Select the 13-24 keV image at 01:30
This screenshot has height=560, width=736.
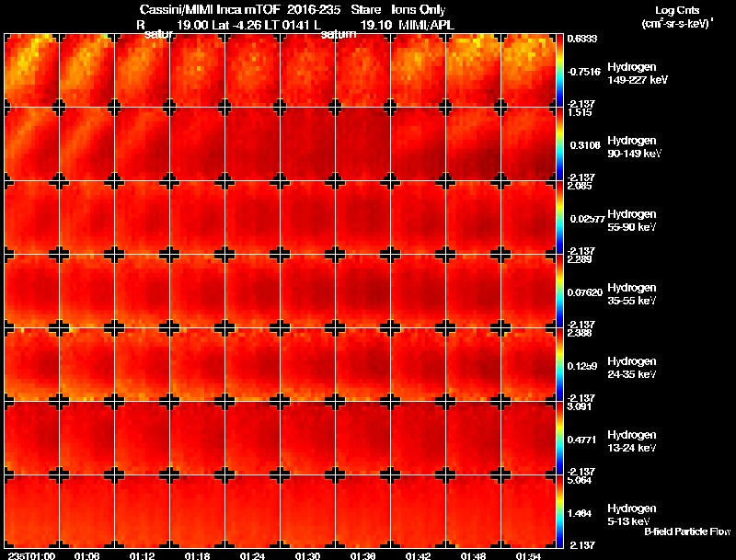[308, 439]
